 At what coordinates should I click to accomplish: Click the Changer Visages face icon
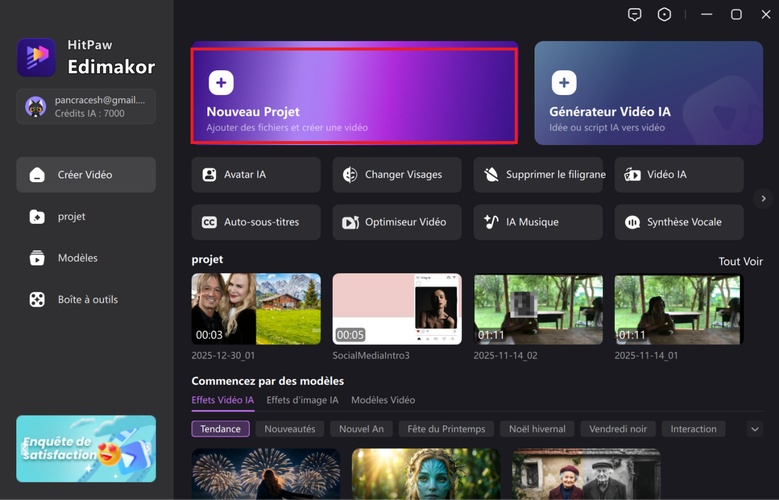[350, 175]
